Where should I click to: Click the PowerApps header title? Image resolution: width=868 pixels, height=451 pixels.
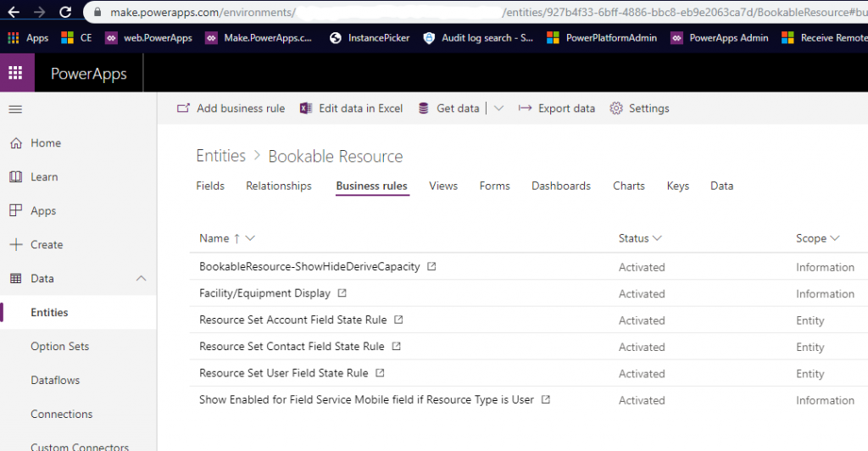[88, 74]
